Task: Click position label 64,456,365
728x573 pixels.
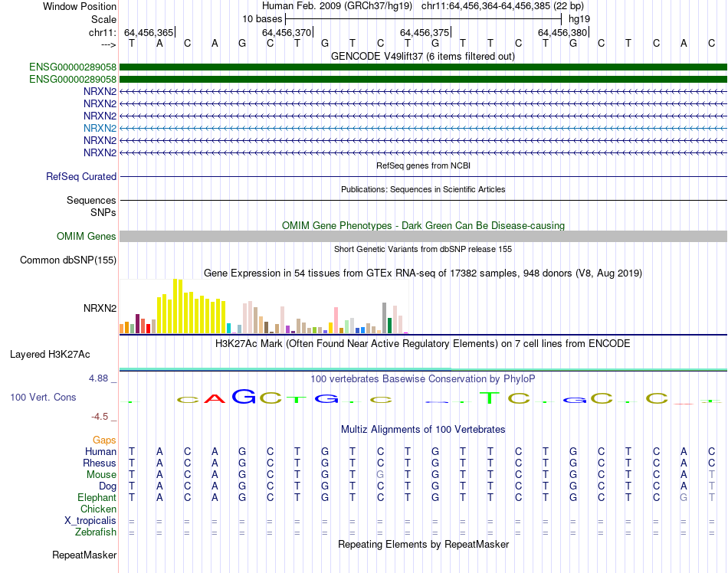Action: (x=149, y=32)
